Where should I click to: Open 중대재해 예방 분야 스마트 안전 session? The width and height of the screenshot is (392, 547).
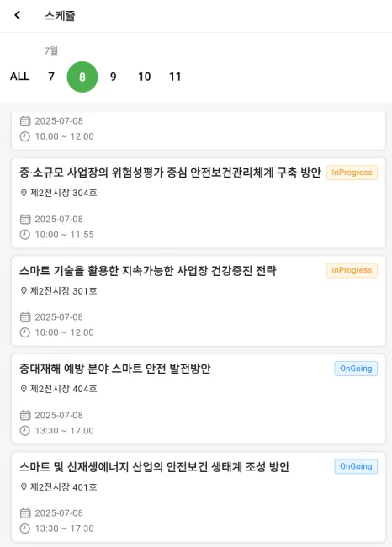199,399
